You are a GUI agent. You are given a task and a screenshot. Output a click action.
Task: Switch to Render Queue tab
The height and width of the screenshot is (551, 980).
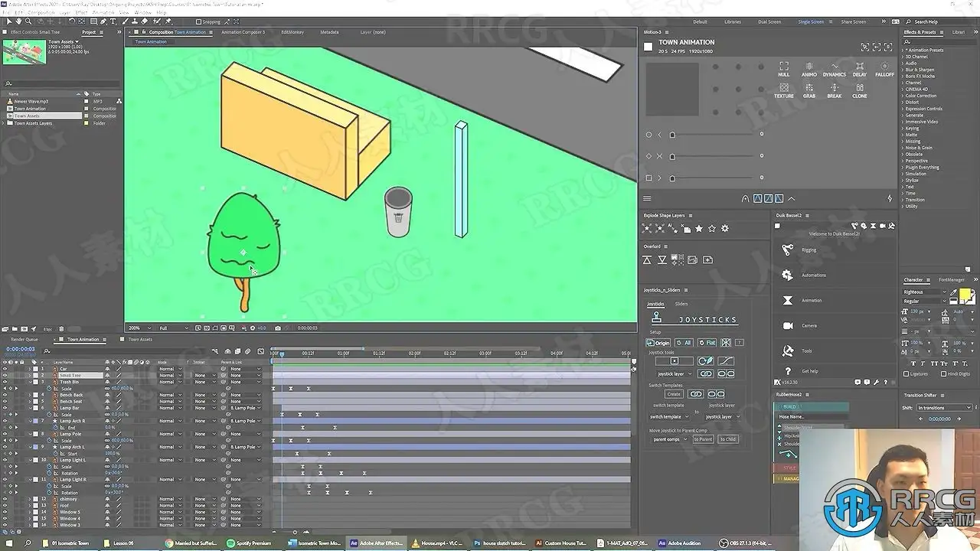coord(23,339)
